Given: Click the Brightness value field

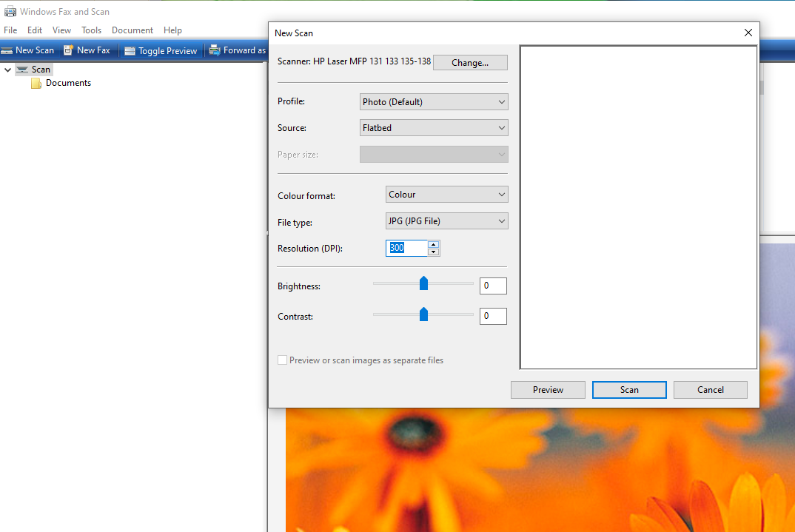Looking at the screenshot, I should (x=493, y=286).
